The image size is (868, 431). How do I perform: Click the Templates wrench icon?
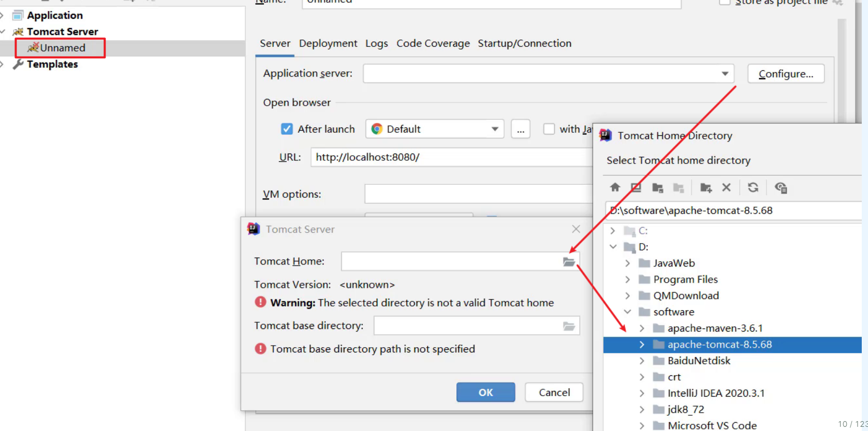click(18, 64)
